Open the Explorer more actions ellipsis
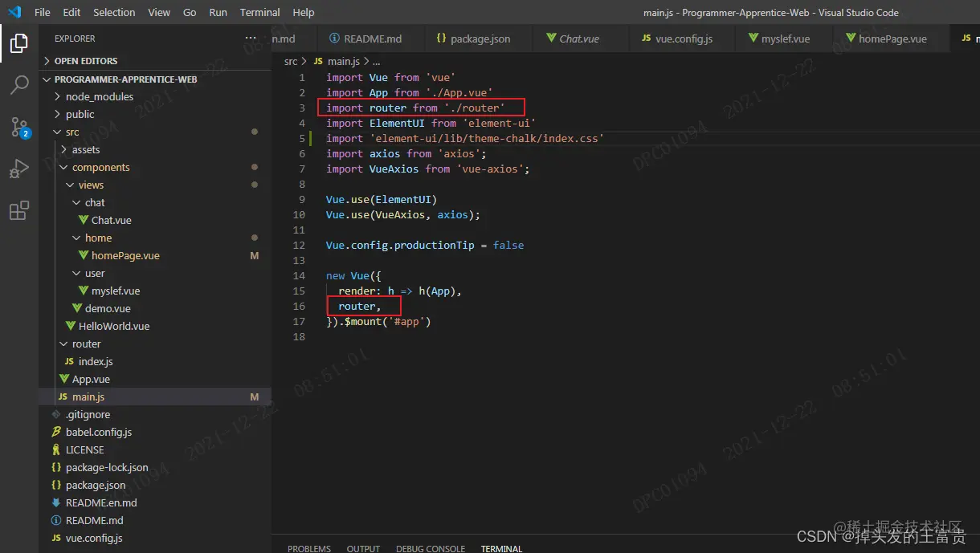 click(x=251, y=38)
